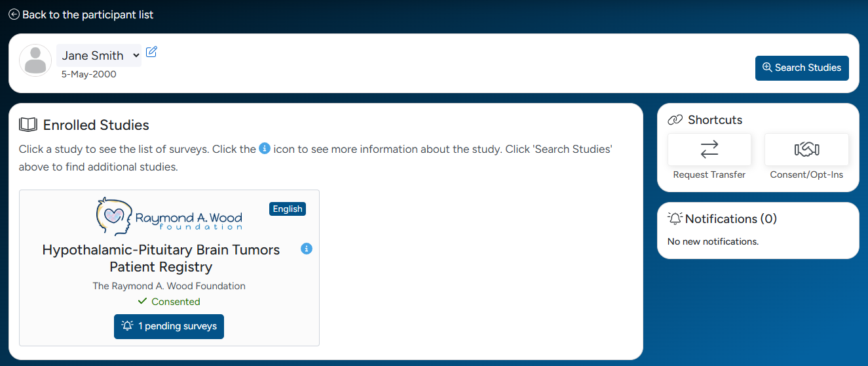Image resolution: width=868 pixels, height=366 pixels.
Task: Click the green Consented status
Action: [169, 302]
